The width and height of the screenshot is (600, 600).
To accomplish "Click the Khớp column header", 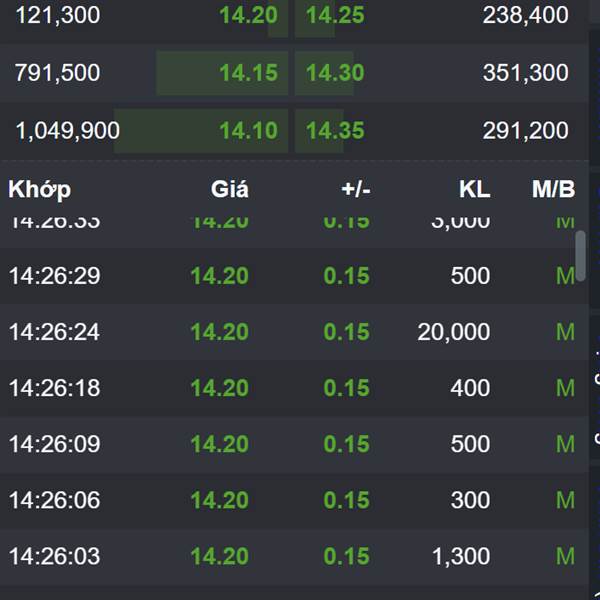I will (39, 189).
